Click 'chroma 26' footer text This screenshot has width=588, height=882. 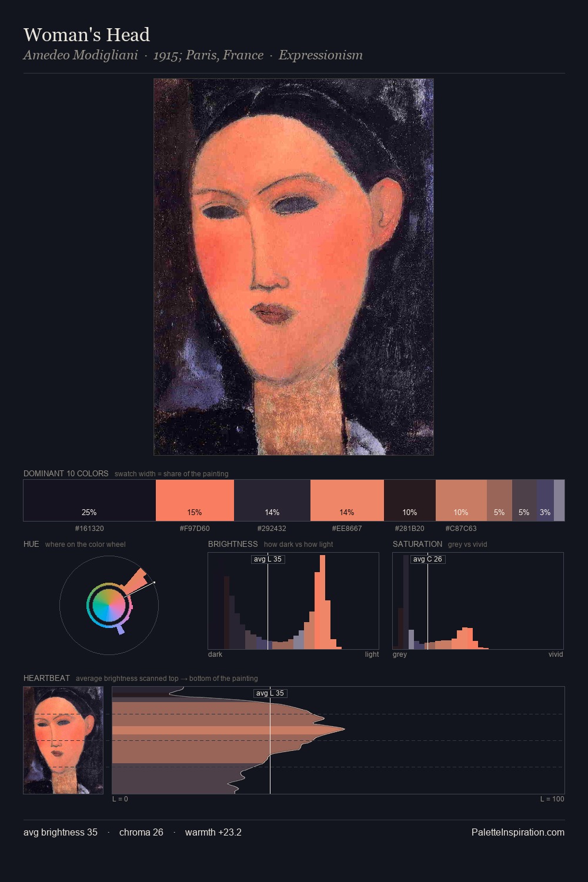tap(141, 833)
